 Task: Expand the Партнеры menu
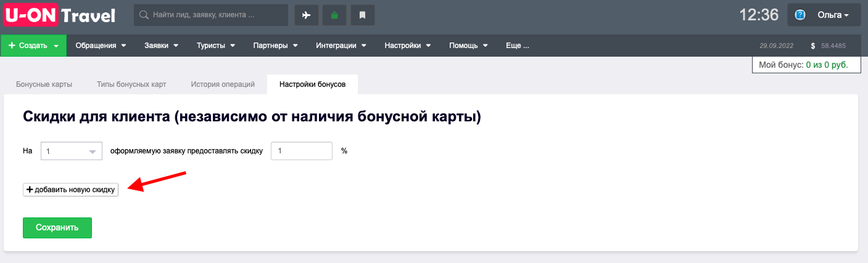pos(275,46)
